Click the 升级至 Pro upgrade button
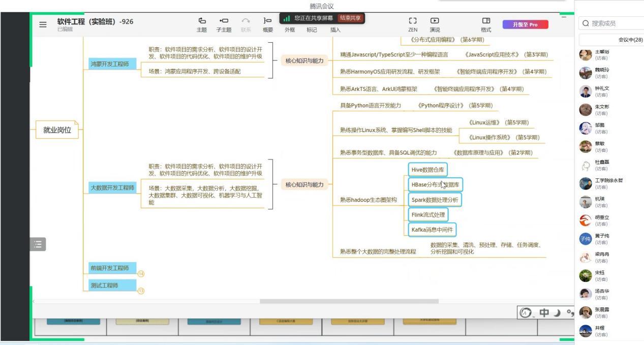 pyautogui.click(x=526, y=24)
